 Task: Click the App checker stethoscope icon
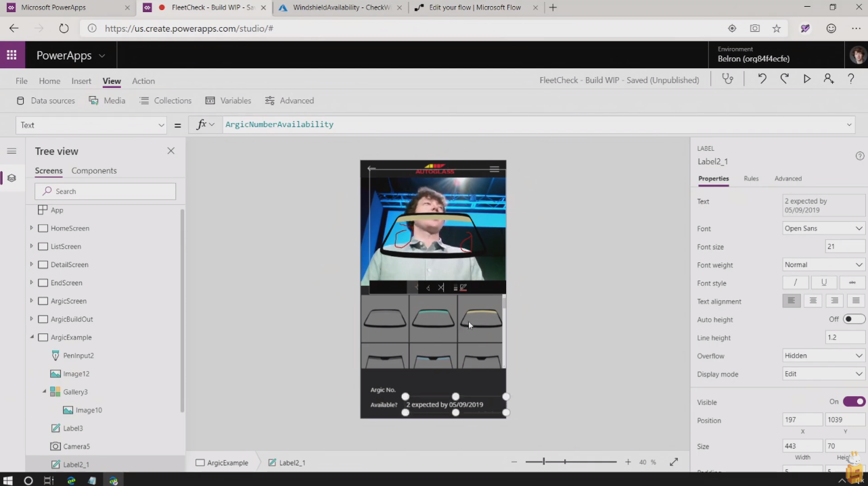click(x=728, y=79)
